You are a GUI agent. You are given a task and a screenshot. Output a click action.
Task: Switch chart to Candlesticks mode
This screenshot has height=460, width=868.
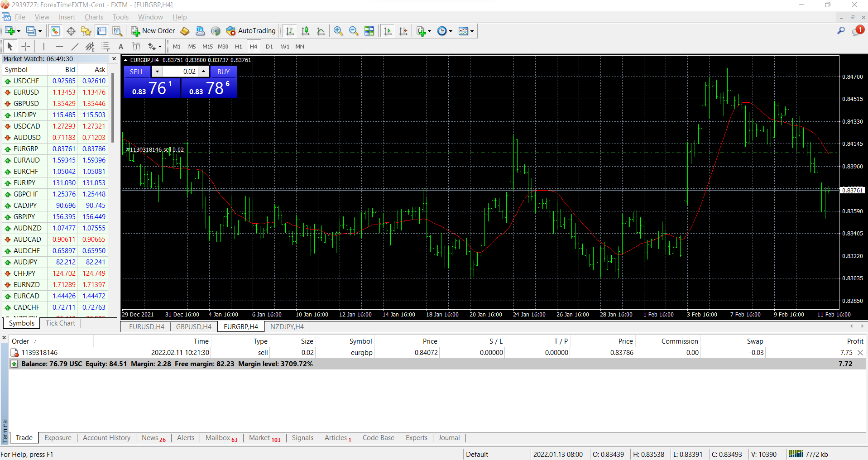pyautogui.click(x=305, y=31)
